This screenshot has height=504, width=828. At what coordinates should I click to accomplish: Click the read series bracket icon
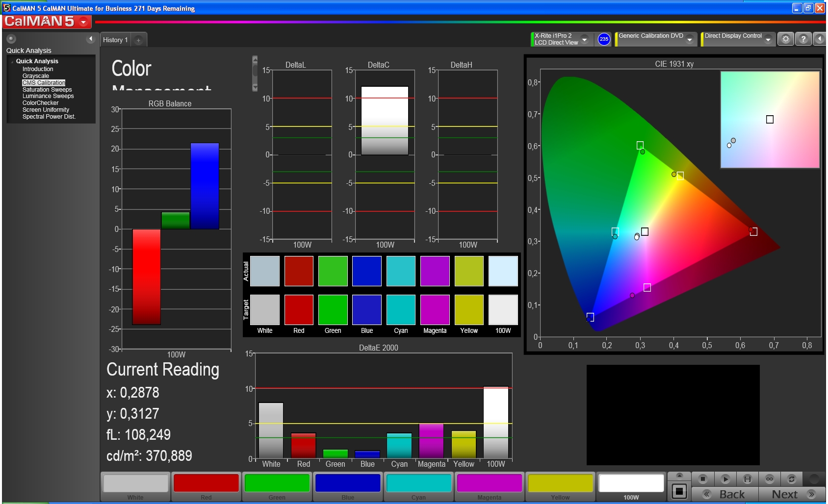748,479
